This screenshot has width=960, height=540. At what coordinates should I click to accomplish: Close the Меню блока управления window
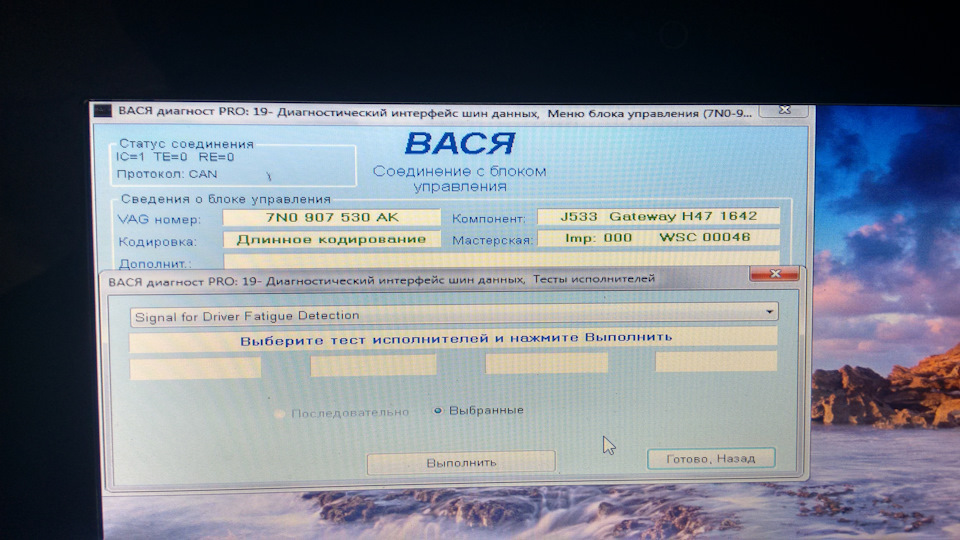click(784, 110)
